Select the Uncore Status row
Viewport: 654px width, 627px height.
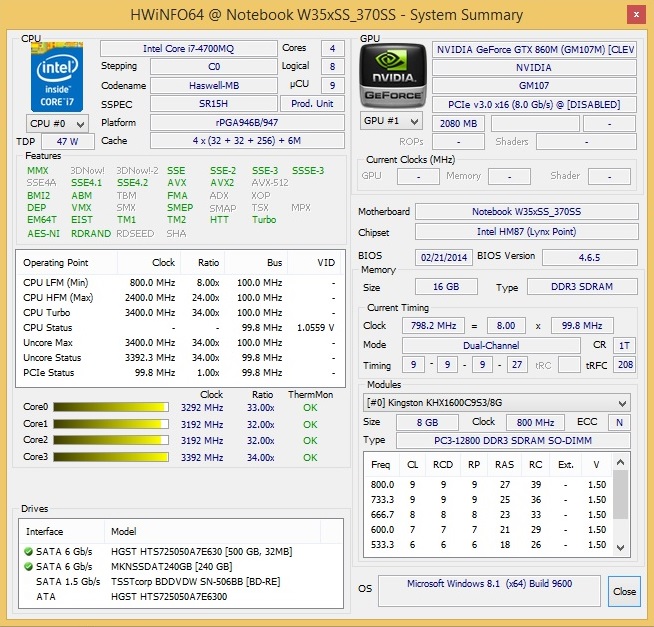pyautogui.click(x=180, y=358)
